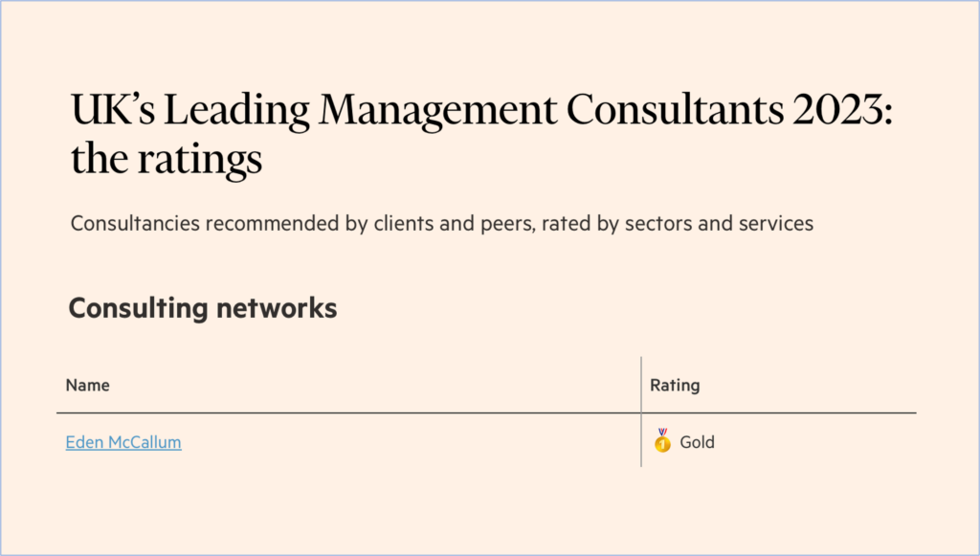Image resolution: width=980 pixels, height=556 pixels.
Task: Click the word Management in the title
Action: click(x=437, y=110)
